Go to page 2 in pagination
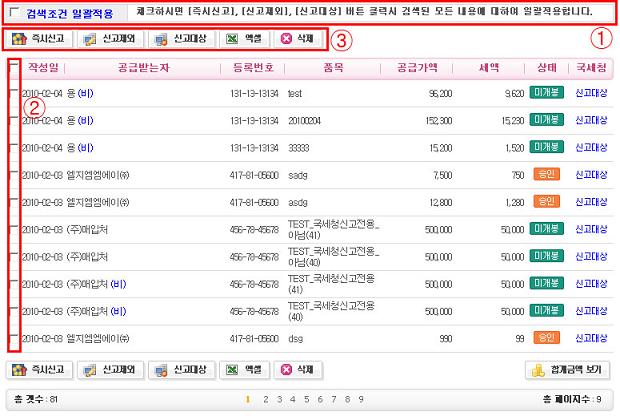This screenshot has height=416, width=620. click(263, 399)
